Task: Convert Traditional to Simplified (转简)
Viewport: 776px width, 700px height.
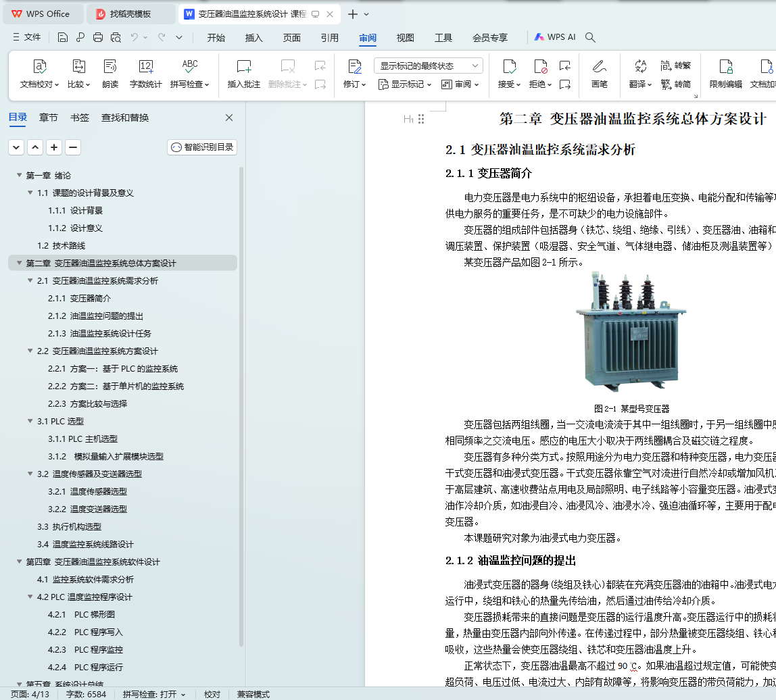Action: tap(676, 84)
